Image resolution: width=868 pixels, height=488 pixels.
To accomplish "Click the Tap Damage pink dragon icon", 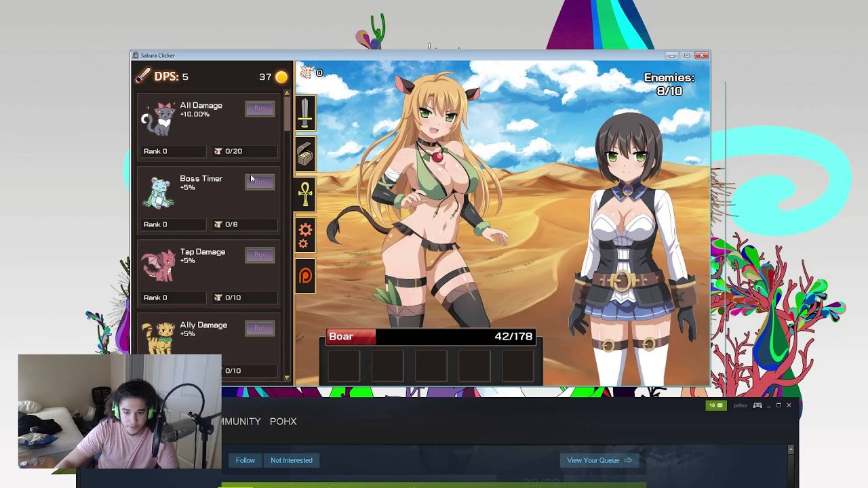I will click(x=159, y=266).
